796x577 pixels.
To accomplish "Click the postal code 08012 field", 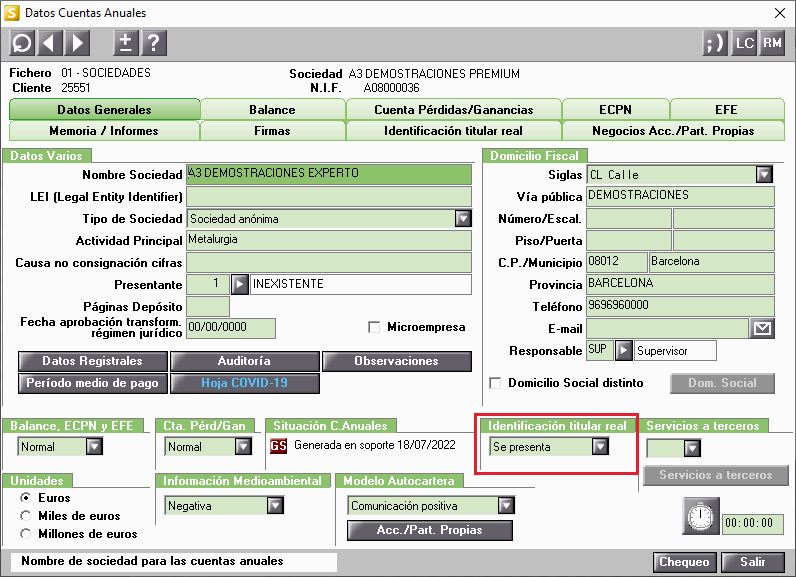I will point(617,262).
